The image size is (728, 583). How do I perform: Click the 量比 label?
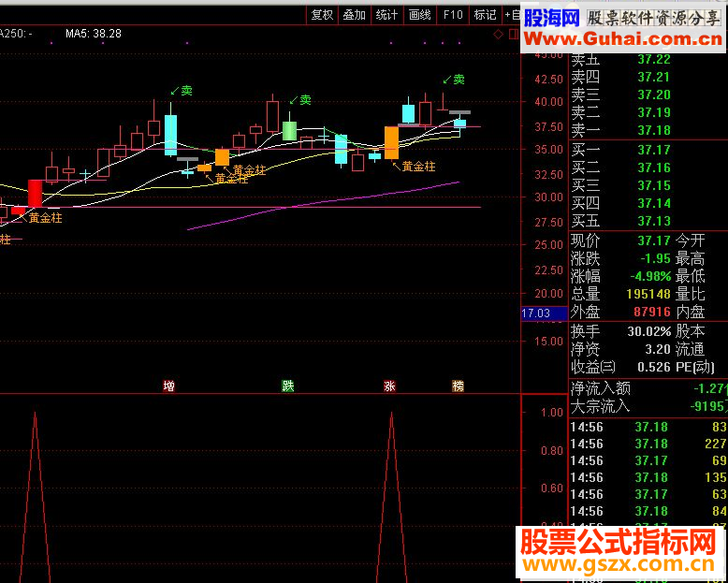691,294
